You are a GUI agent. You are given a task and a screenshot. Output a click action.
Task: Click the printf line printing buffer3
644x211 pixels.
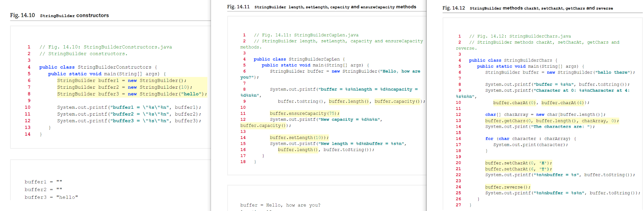click(129, 121)
